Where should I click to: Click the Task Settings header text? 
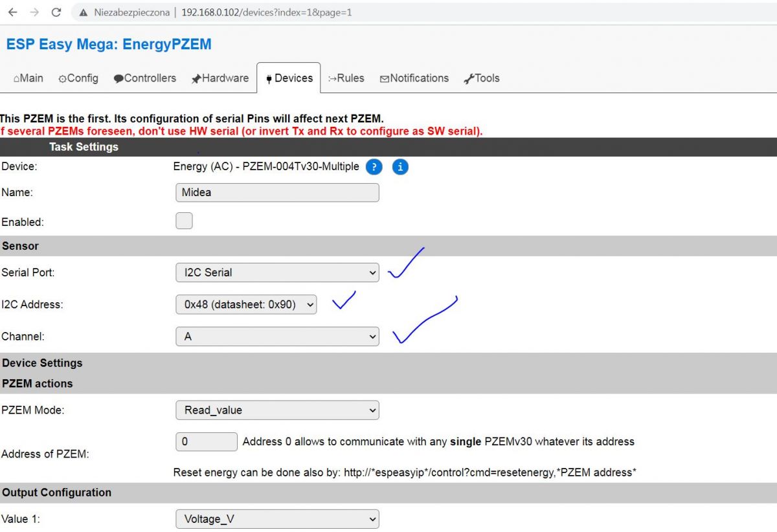84,147
